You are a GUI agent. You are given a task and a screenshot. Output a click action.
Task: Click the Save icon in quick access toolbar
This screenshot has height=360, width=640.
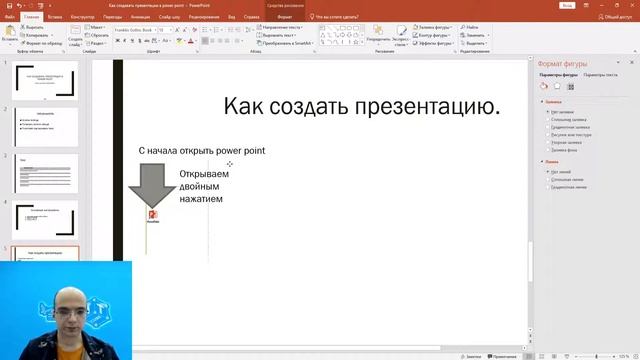[9, 6]
